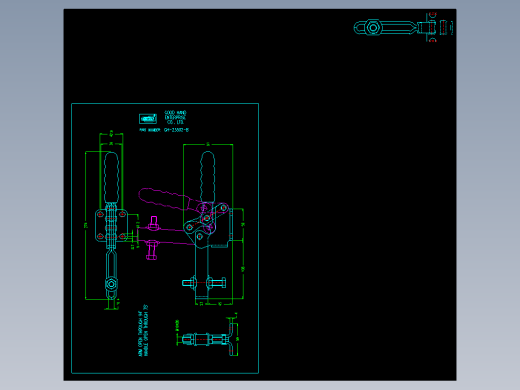Click the part number text line
The image size is (520, 390).
(x=164, y=130)
